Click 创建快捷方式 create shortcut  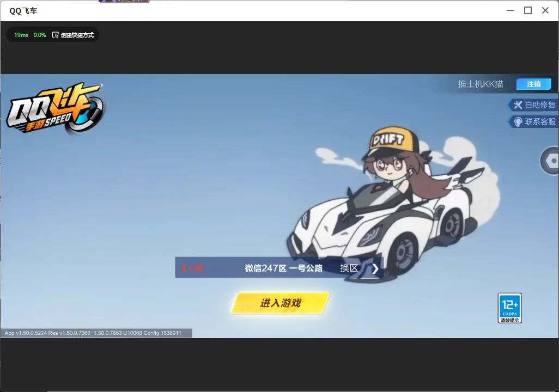click(73, 35)
